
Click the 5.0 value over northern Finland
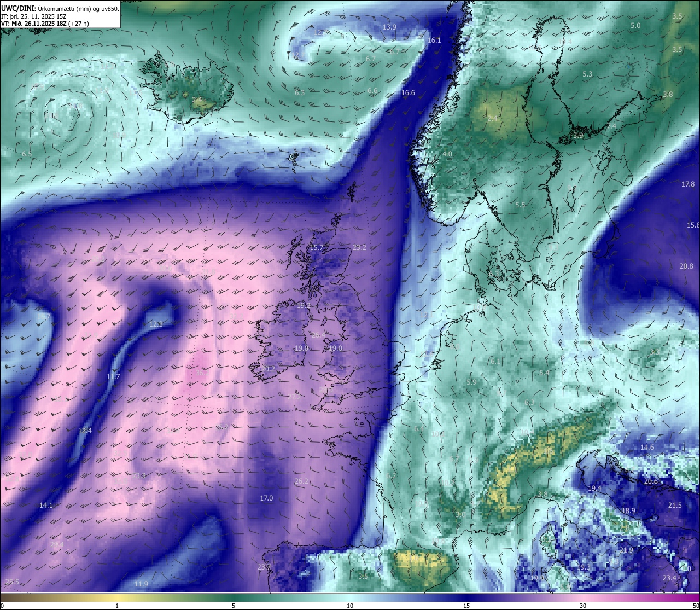click(635, 26)
